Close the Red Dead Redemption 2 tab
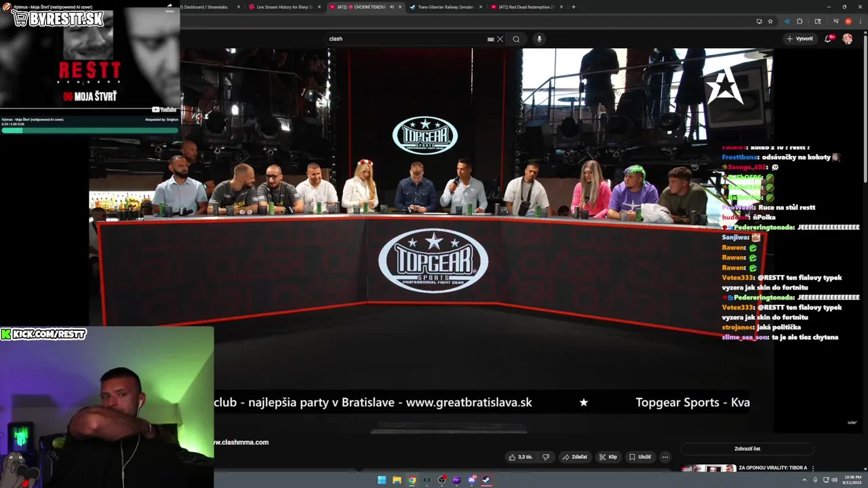Image resolution: width=868 pixels, height=488 pixels. [x=561, y=7]
